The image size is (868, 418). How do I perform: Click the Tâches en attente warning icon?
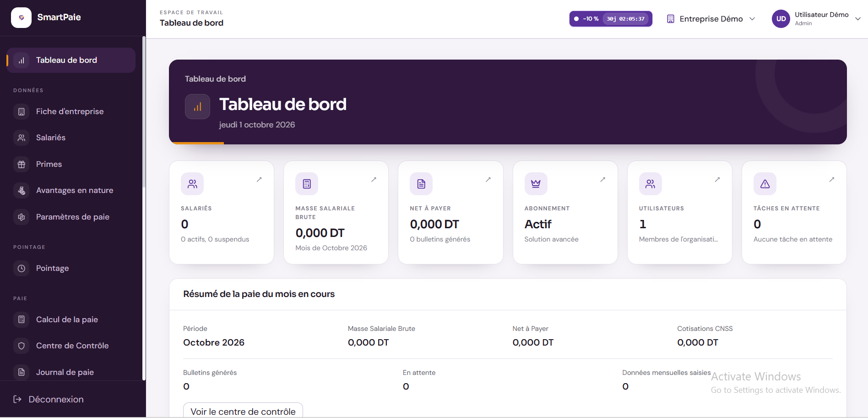point(765,184)
